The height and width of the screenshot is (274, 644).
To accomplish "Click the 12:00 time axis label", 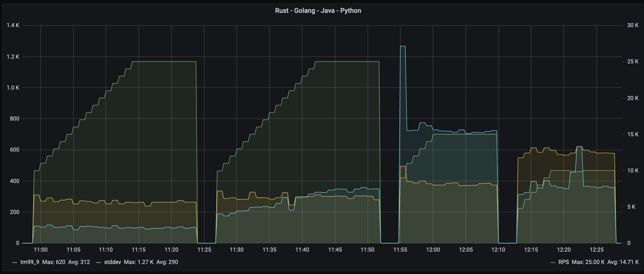I will [433, 249].
